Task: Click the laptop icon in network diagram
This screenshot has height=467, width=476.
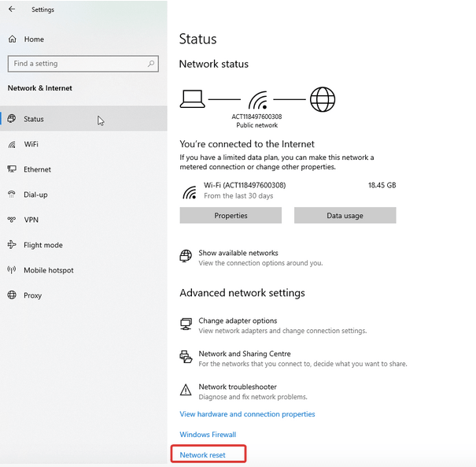Action: coord(193,99)
